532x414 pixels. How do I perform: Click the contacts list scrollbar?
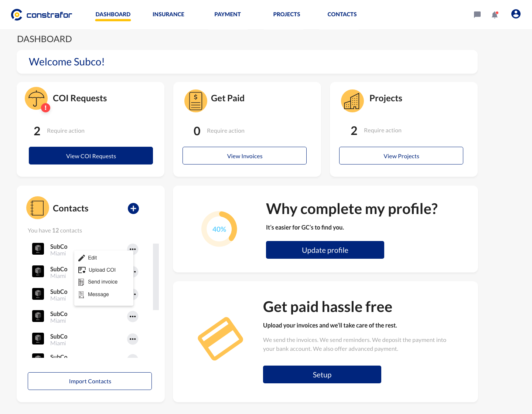coord(156,277)
